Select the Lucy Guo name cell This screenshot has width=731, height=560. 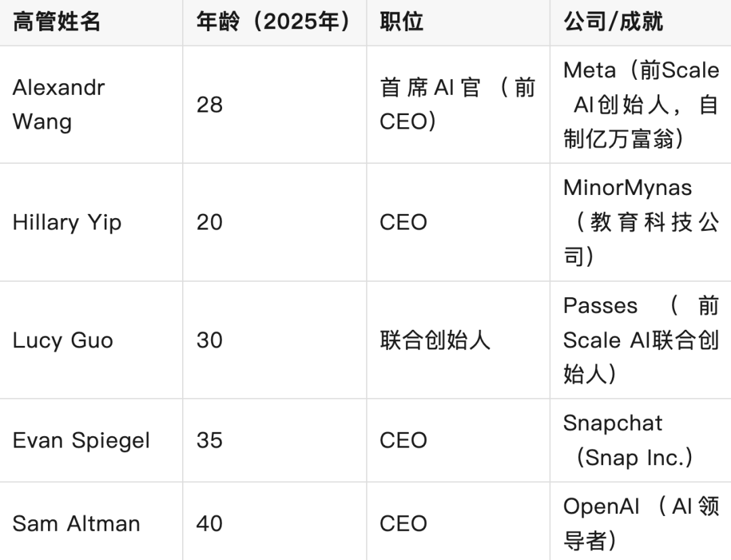(63, 340)
